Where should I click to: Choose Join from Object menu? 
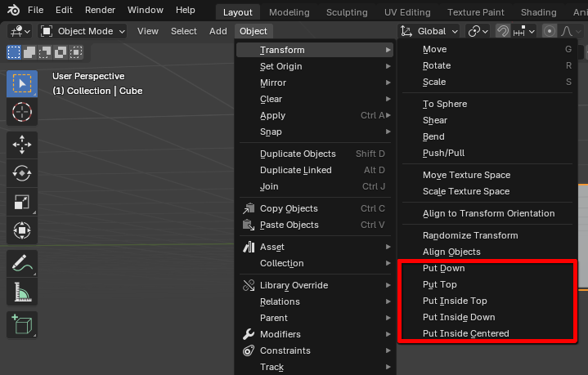click(315, 186)
